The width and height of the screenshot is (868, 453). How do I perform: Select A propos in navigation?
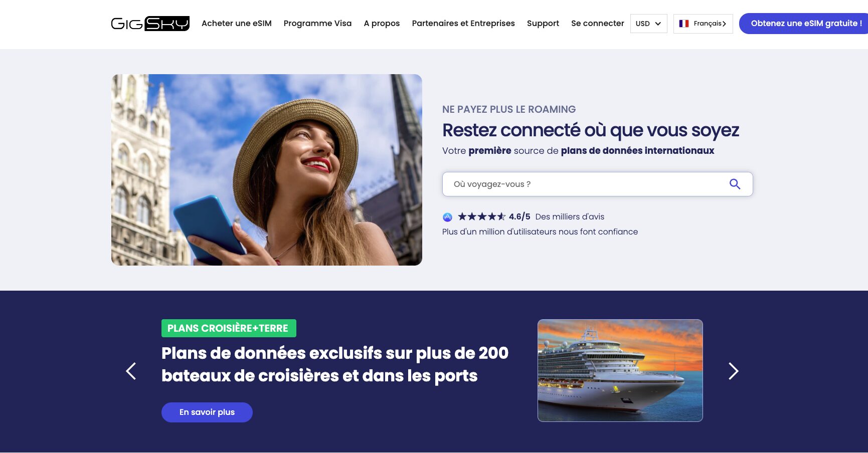[382, 24]
